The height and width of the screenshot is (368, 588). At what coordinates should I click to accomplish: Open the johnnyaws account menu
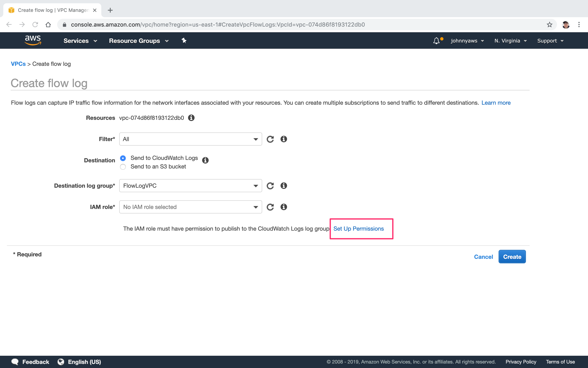[467, 41]
